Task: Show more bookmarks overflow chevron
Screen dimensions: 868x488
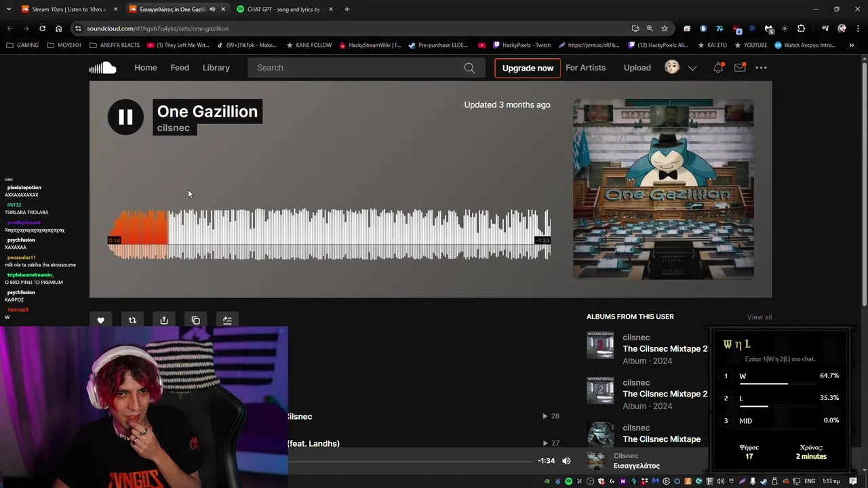Action: (x=852, y=45)
